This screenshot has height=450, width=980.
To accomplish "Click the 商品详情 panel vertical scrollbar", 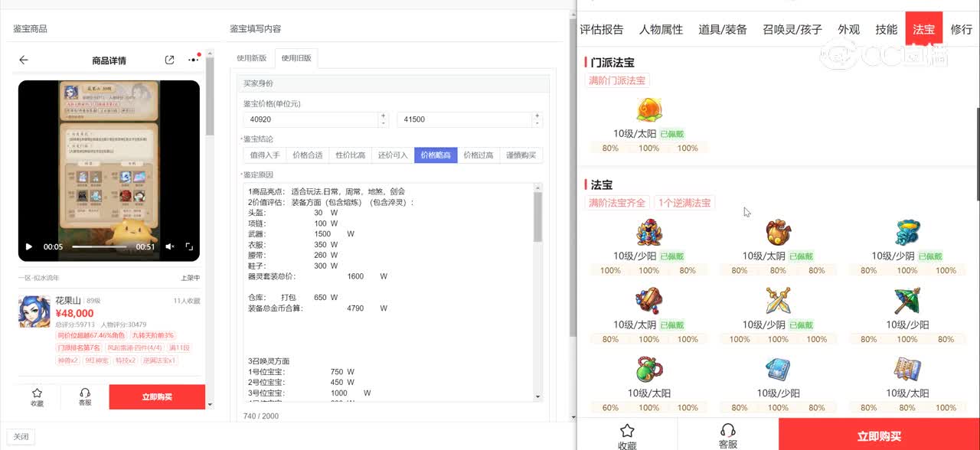I will (x=209, y=96).
